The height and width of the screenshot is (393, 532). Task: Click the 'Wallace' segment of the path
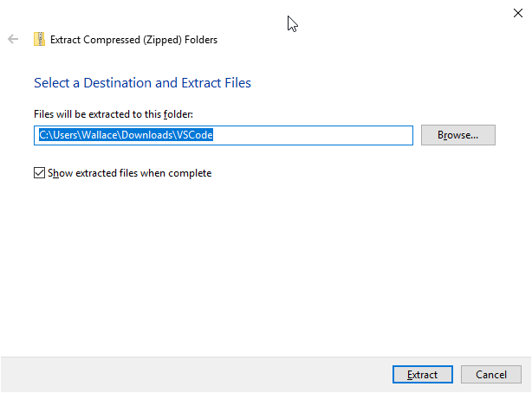point(97,135)
